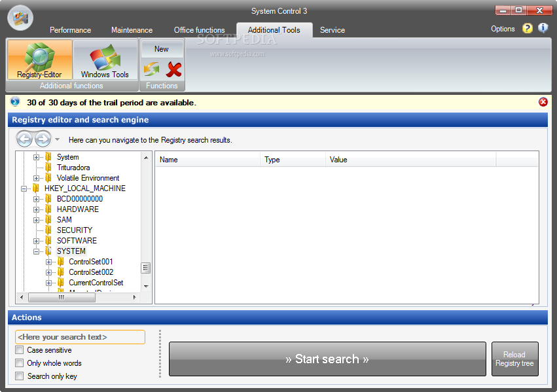Click folder icon beside SAM
Screen dimensions: 557x392
pyautogui.click(x=48, y=220)
